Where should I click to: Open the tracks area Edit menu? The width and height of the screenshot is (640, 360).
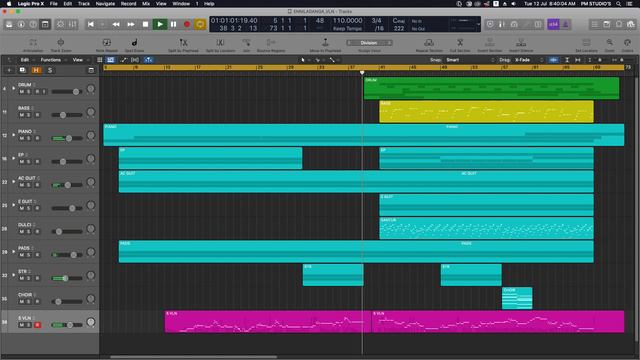click(x=25, y=60)
